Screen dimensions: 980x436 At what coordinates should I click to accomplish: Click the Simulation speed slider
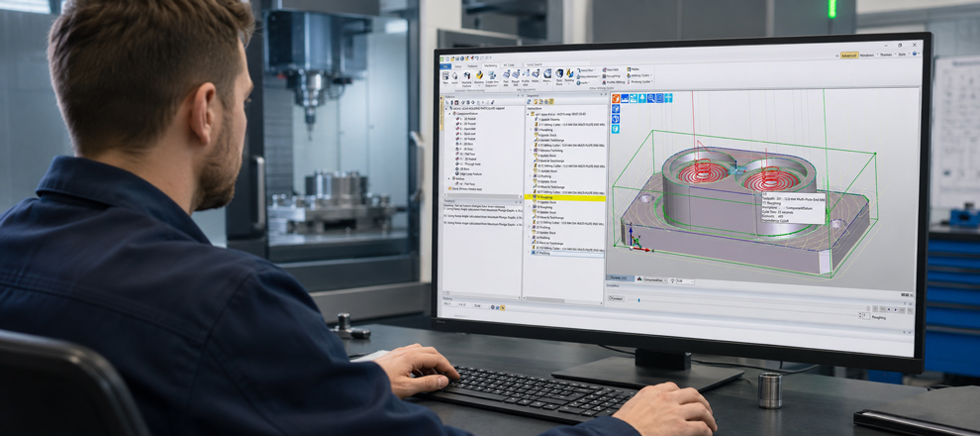tap(638, 300)
